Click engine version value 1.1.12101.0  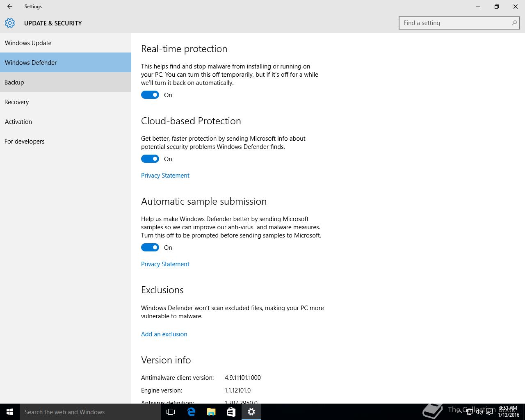coord(237,390)
